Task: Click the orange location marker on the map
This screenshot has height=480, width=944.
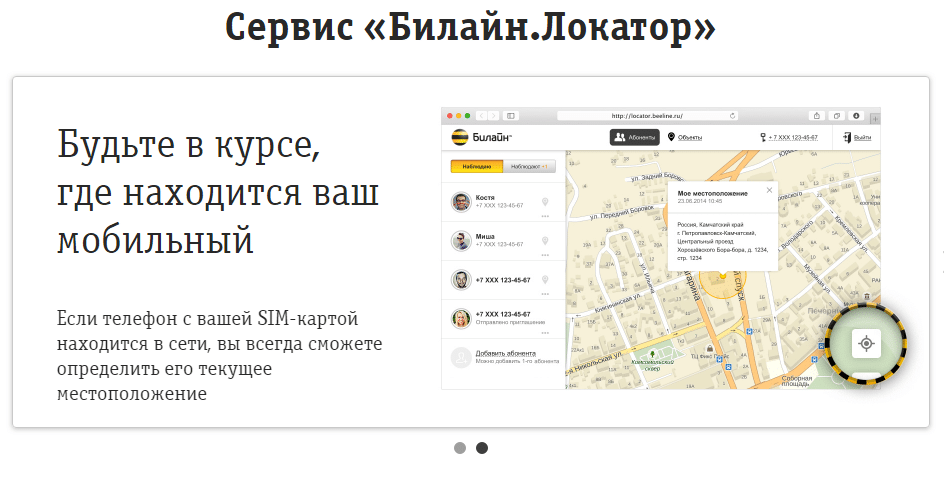Action: tap(723, 276)
